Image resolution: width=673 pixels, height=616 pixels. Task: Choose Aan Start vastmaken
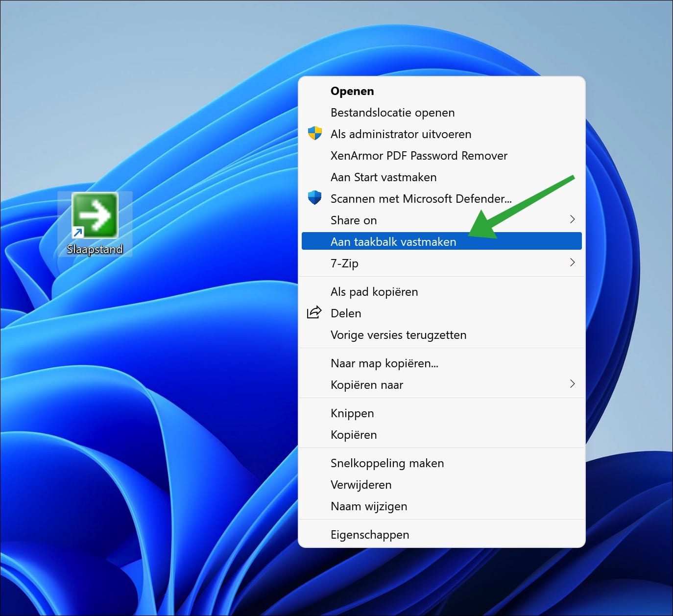384,177
